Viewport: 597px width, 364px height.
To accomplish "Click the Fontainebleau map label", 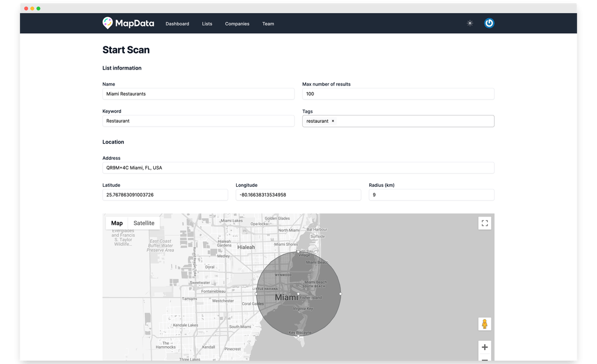I will pyautogui.click(x=213, y=291).
